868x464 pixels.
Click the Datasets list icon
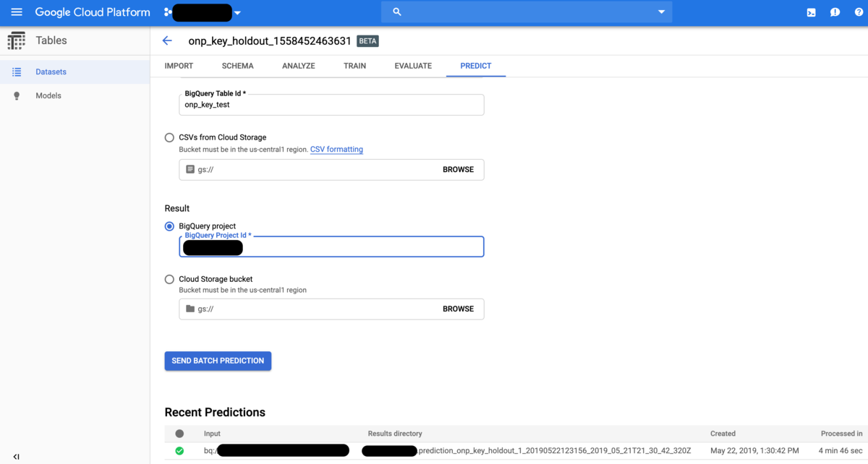[17, 72]
